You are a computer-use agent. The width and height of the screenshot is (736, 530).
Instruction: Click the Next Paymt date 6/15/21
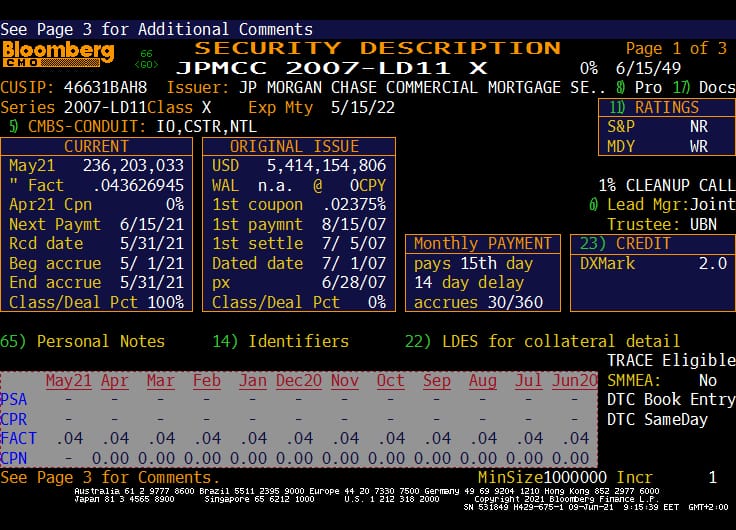click(x=152, y=224)
